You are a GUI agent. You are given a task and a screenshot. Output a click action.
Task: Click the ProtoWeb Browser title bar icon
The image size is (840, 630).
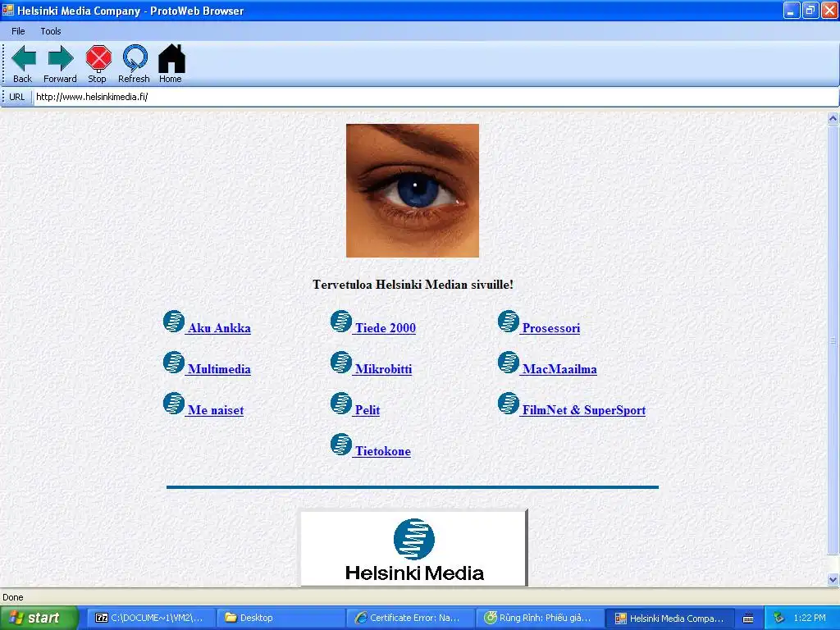(7, 10)
